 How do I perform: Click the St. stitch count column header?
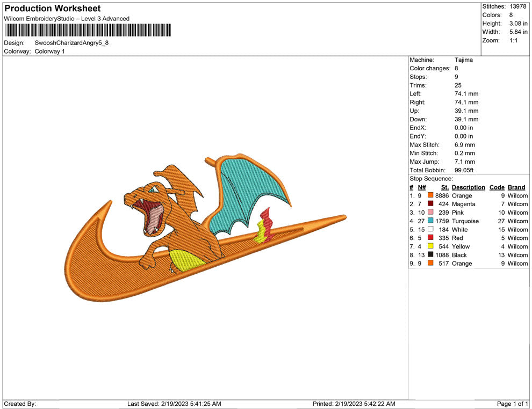tap(444, 187)
